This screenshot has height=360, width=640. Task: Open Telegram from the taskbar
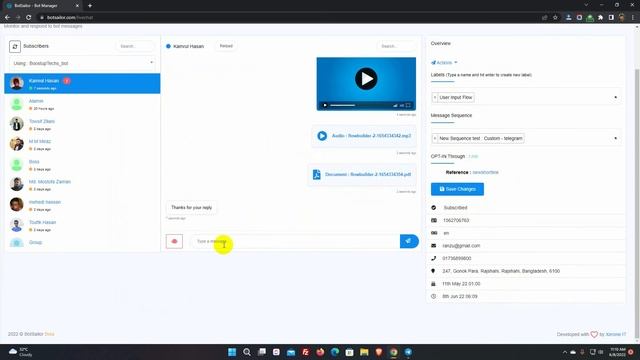[408, 352]
